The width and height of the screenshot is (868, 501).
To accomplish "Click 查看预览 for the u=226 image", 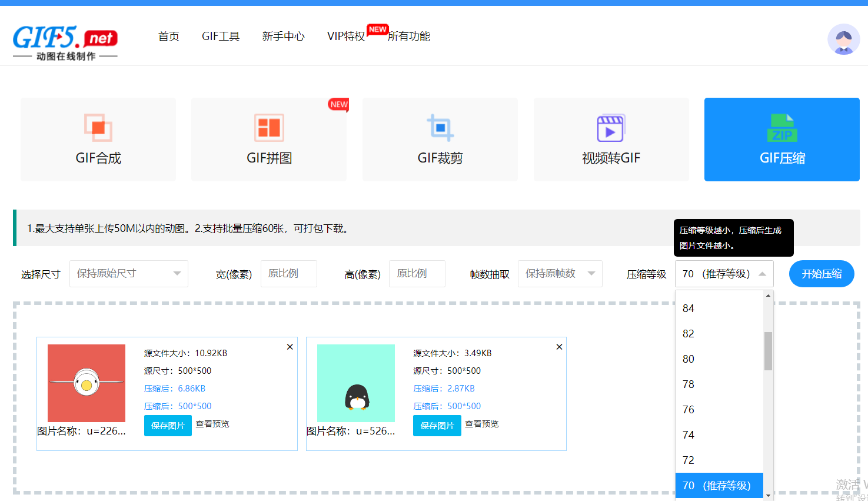I will [212, 424].
